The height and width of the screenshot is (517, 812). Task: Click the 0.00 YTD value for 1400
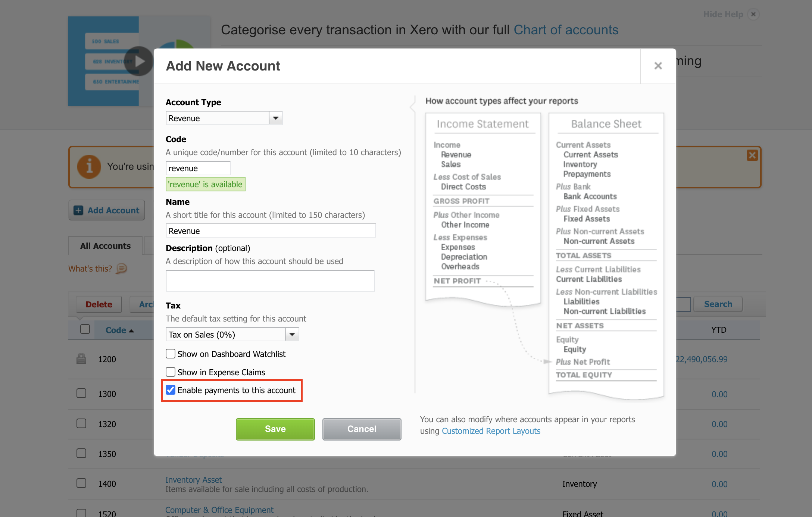(719, 484)
